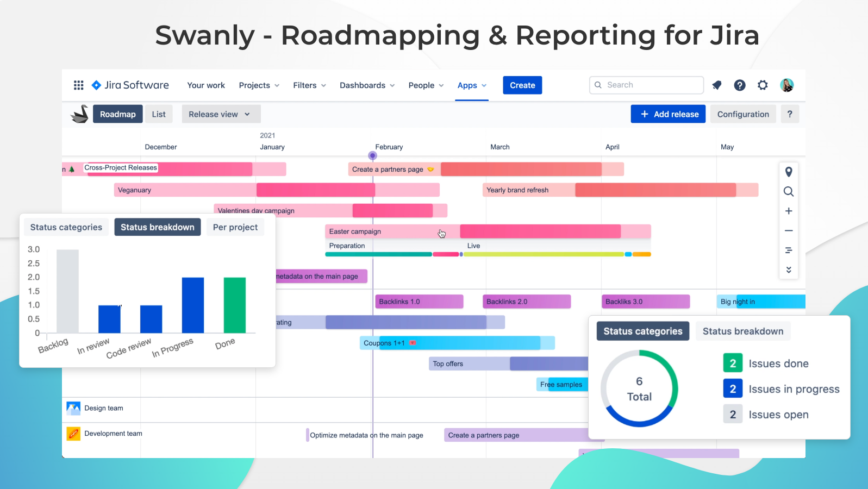868x489 pixels.
Task: Click the green Done bar in chart
Action: coord(235,305)
